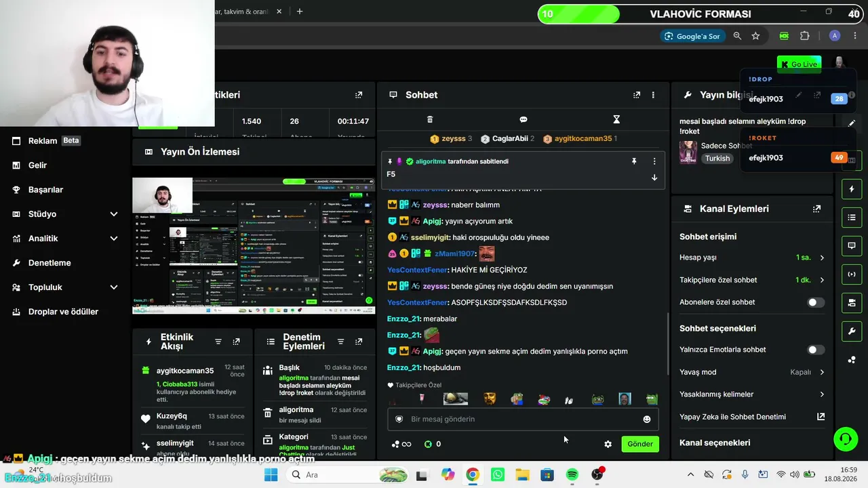
Task: Click the stream preview thumbnail
Action: click(254, 245)
